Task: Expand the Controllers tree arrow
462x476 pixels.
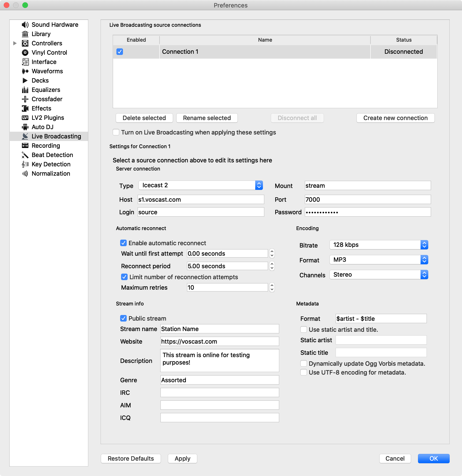Action: (15, 43)
